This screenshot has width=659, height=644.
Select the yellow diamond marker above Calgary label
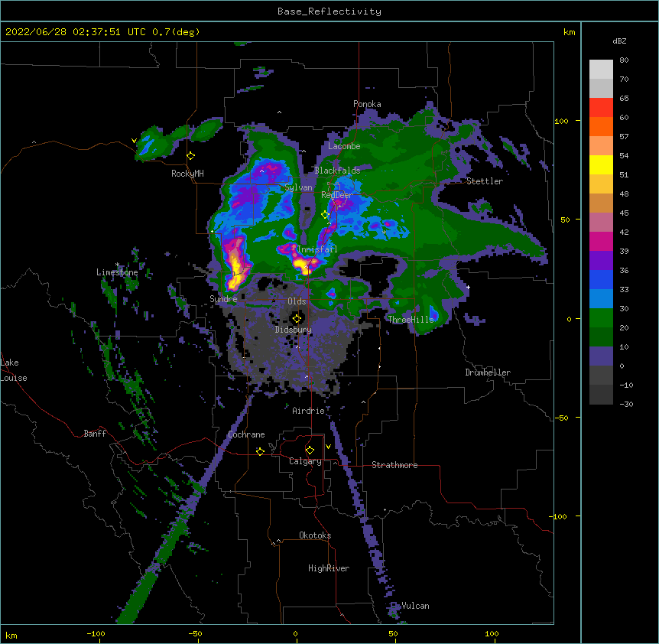coord(310,450)
